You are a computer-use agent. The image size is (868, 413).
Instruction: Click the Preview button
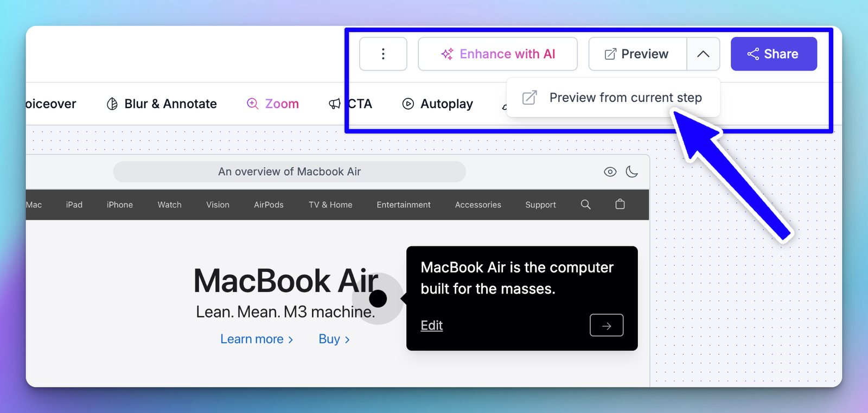click(637, 54)
